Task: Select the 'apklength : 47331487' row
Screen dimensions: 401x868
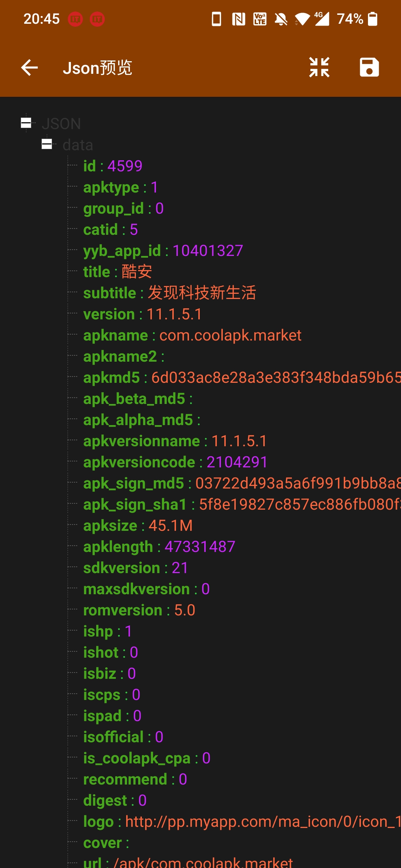Action: click(x=159, y=547)
